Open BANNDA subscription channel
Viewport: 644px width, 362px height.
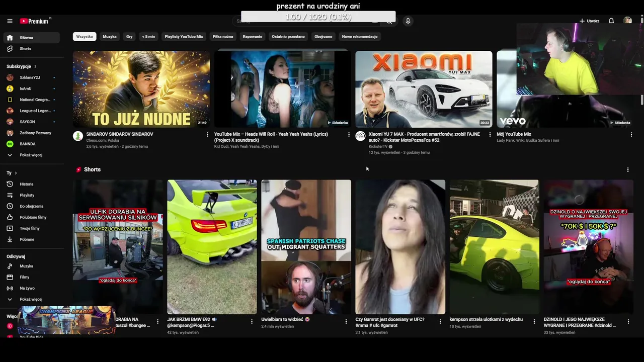point(31,144)
